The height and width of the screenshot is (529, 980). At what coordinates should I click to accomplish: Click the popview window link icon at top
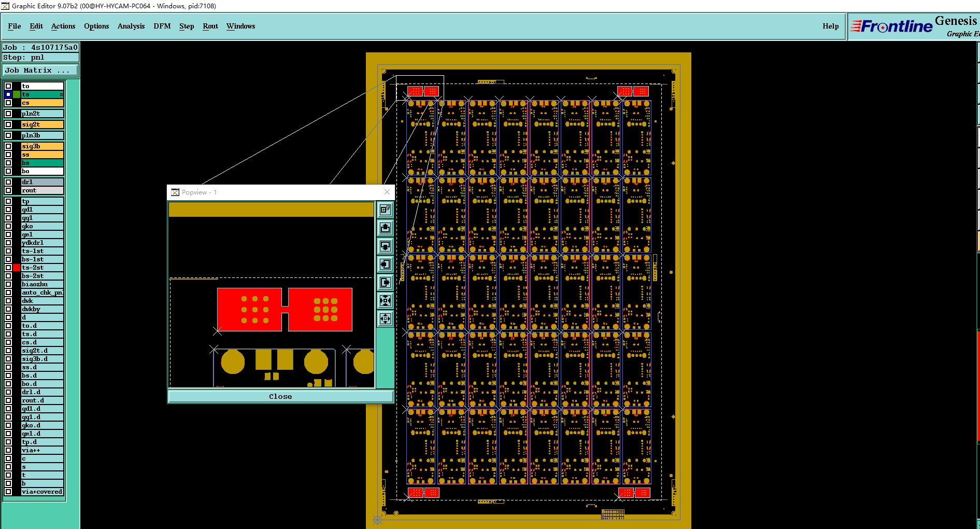pos(385,210)
